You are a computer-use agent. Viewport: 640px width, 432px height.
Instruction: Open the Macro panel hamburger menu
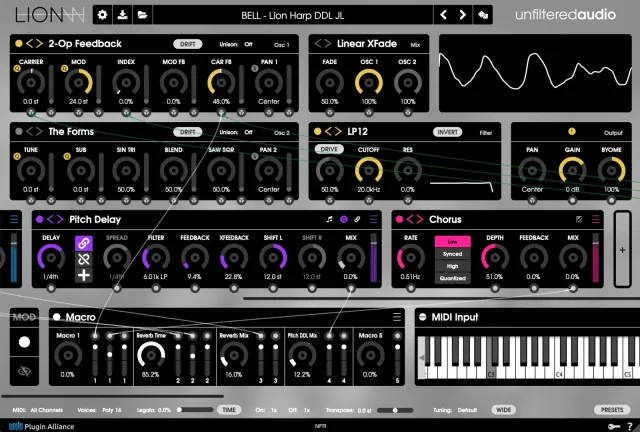(397, 317)
